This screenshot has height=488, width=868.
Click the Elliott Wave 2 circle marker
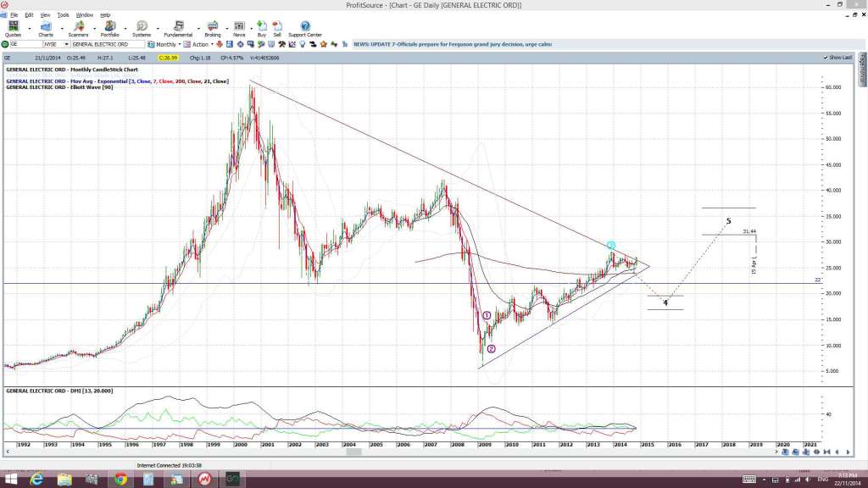[491, 349]
